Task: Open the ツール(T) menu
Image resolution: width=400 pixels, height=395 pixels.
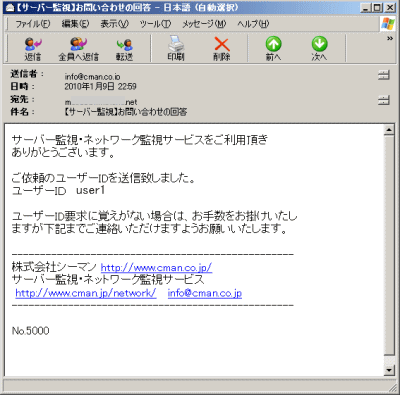Action: pos(155,24)
